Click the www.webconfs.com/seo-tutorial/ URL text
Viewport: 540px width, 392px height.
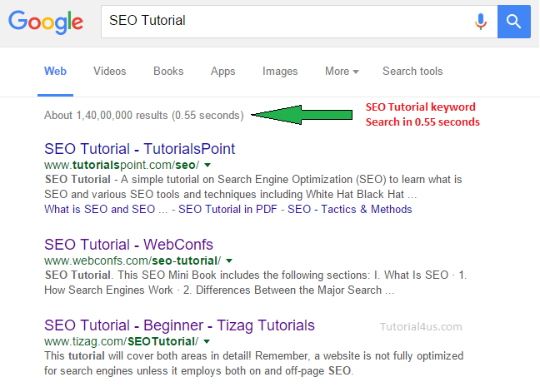click(132, 261)
